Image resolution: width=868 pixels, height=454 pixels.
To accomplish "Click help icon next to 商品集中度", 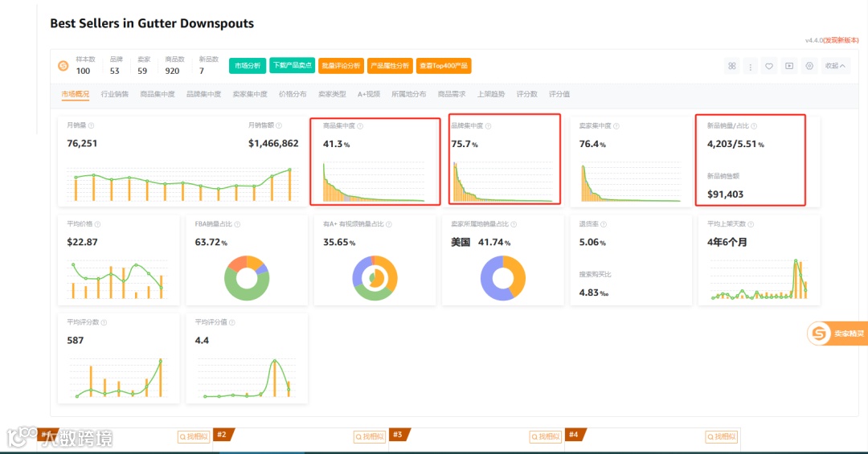I will 360,126.
